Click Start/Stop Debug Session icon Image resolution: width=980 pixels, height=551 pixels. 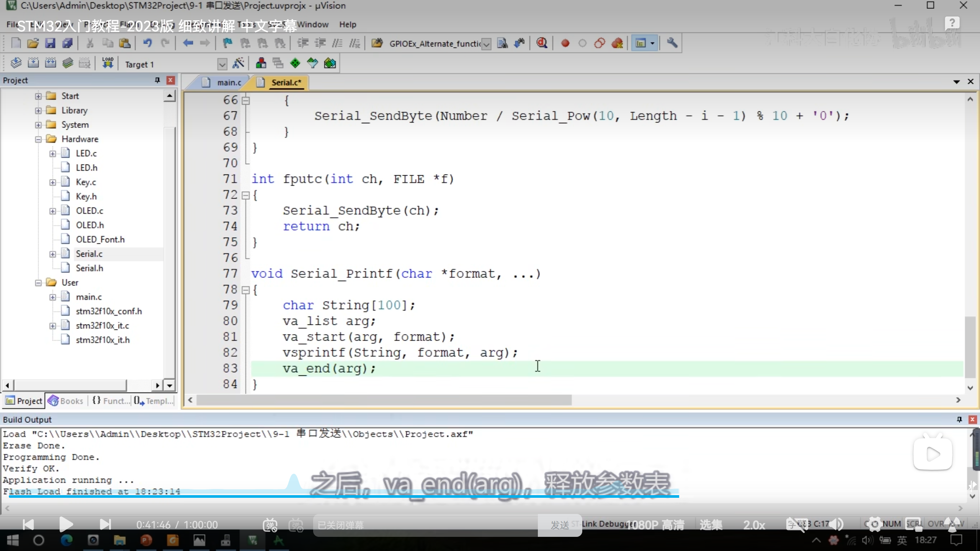pyautogui.click(x=542, y=43)
